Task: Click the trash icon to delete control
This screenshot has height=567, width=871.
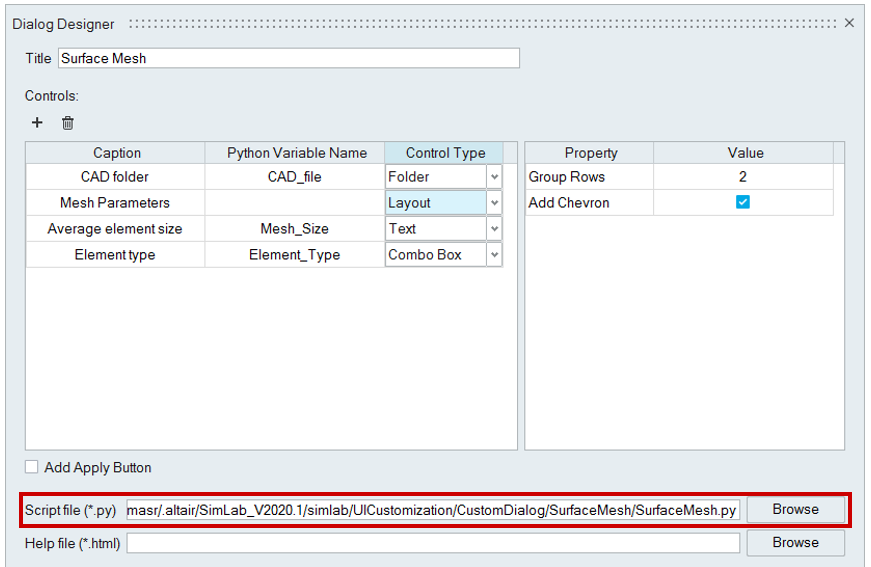Action: click(x=68, y=123)
